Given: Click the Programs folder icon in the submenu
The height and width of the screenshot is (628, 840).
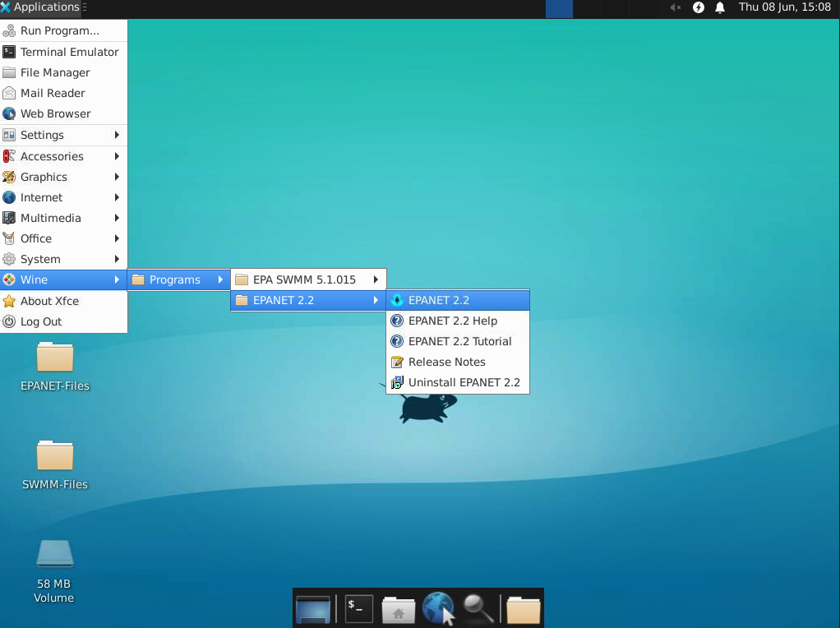Looking at the screenshot, I should tap(138, 279).
